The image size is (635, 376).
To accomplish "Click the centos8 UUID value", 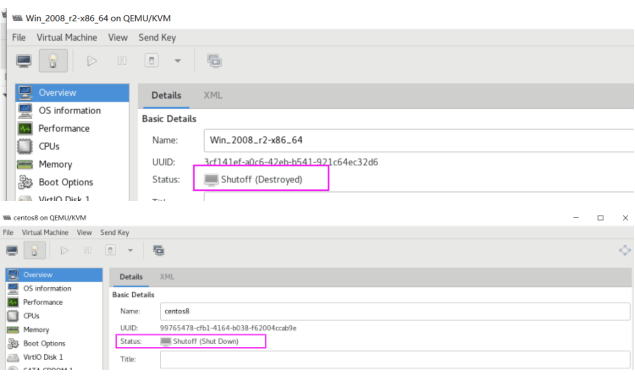I will click(228, 328).
